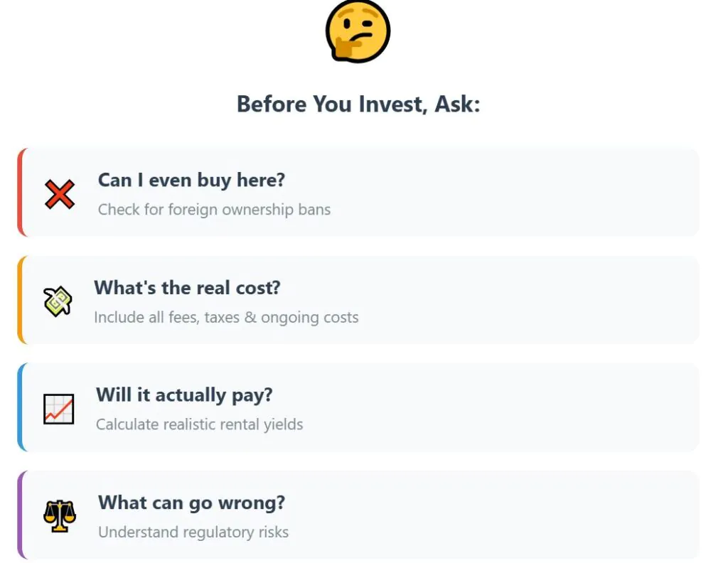Click the orange left border accent
728x563 pixels.
[20, 300]
